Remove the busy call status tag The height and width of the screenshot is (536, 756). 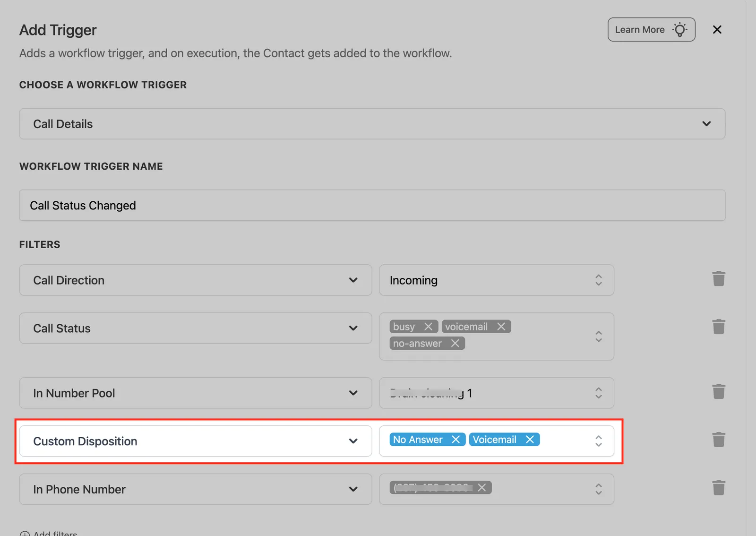click(428, 327)
